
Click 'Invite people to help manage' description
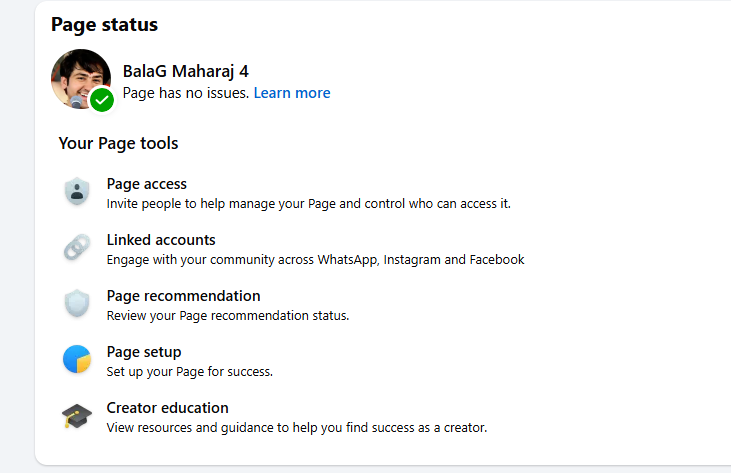point(308,203)
